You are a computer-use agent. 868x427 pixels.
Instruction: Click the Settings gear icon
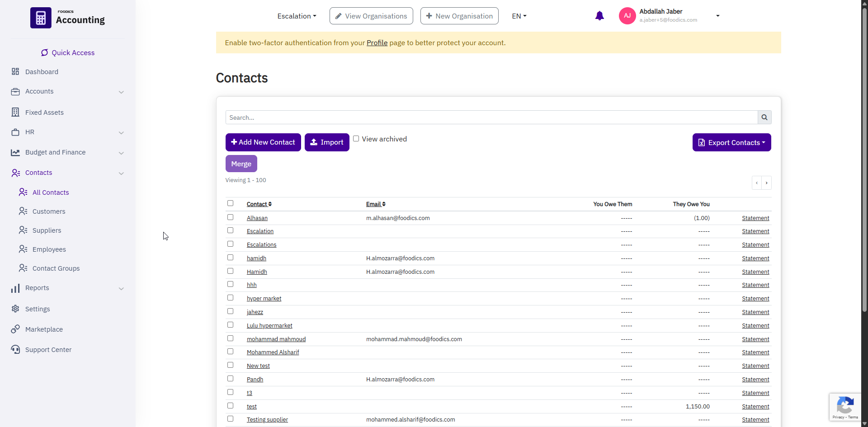(x=15, y=309)
